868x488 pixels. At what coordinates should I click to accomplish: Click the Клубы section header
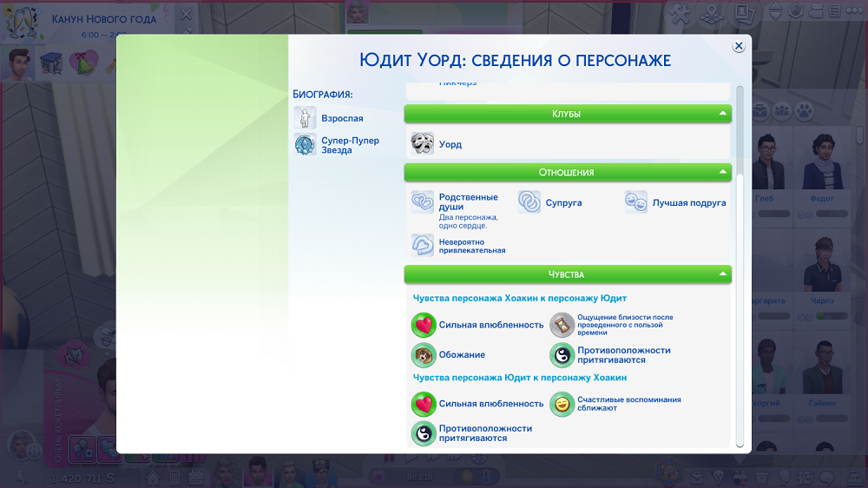[568, 114]
